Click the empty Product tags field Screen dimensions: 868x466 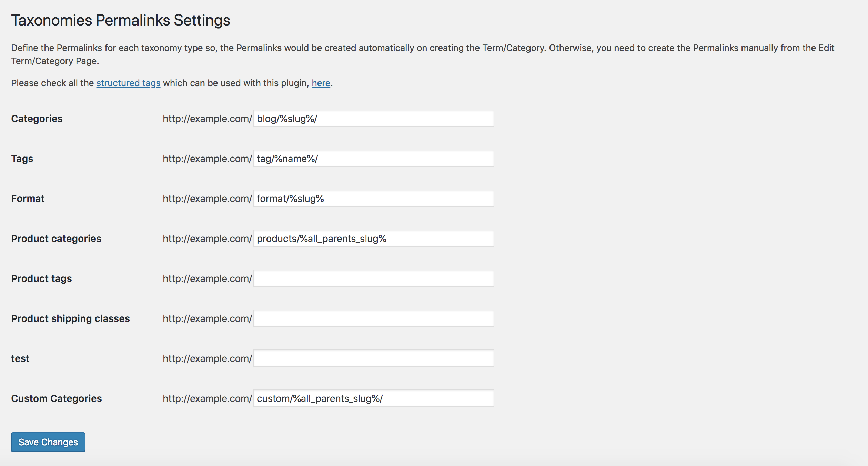373,278
